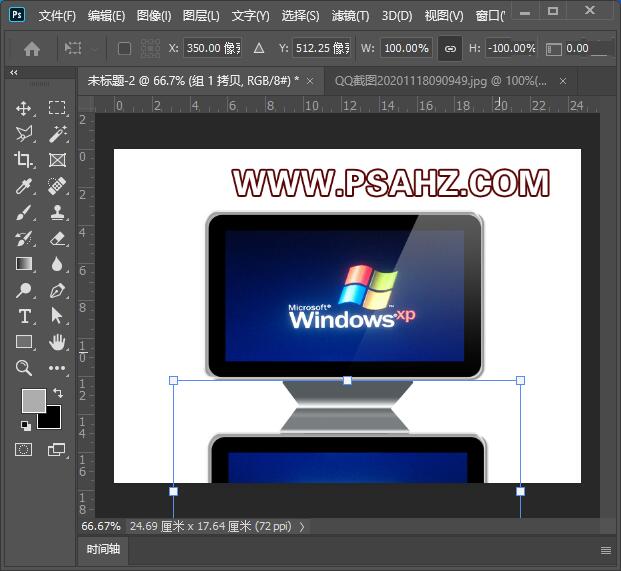The height and width of the screenshot is (571, 621).
Task: Select the Eyedropper tool
Action: (24, 186)
